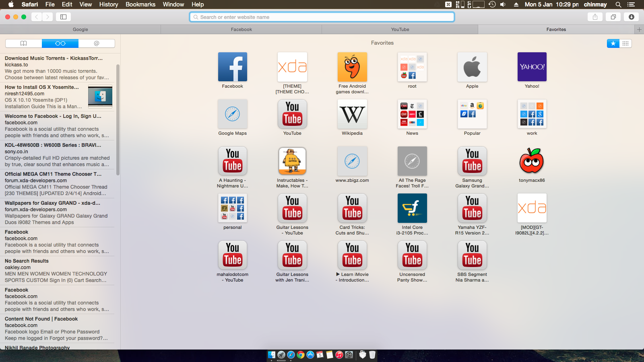This screenshot has height=362, width=644.
Task: Open Samsung Galaxy Grand YouTube favorite
Action: point(472,161)
